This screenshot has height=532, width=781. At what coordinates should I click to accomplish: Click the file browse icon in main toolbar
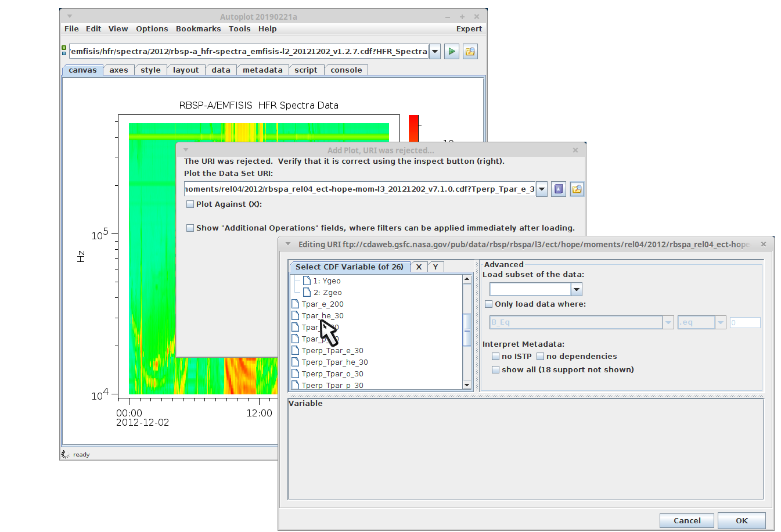(470, 52)
